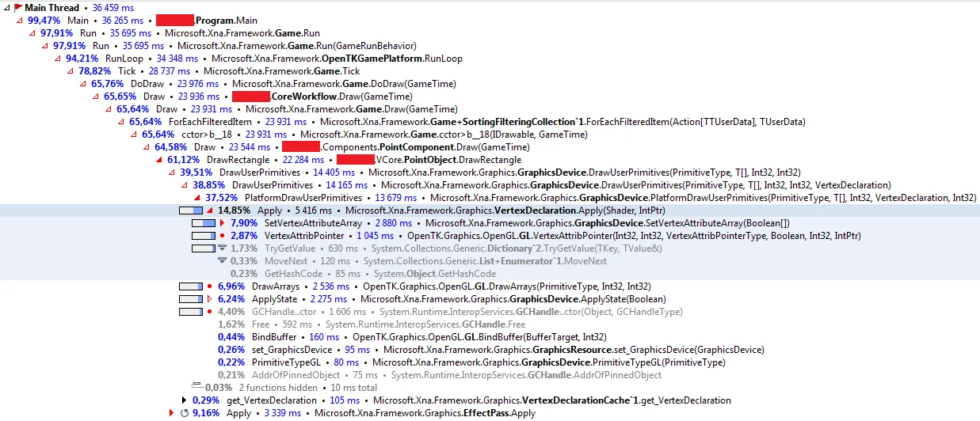This screenshot has height=421, width=980.
Task: Select the 39,51% DrawUserPrimitives row
Action: click(x=490, y=173)
